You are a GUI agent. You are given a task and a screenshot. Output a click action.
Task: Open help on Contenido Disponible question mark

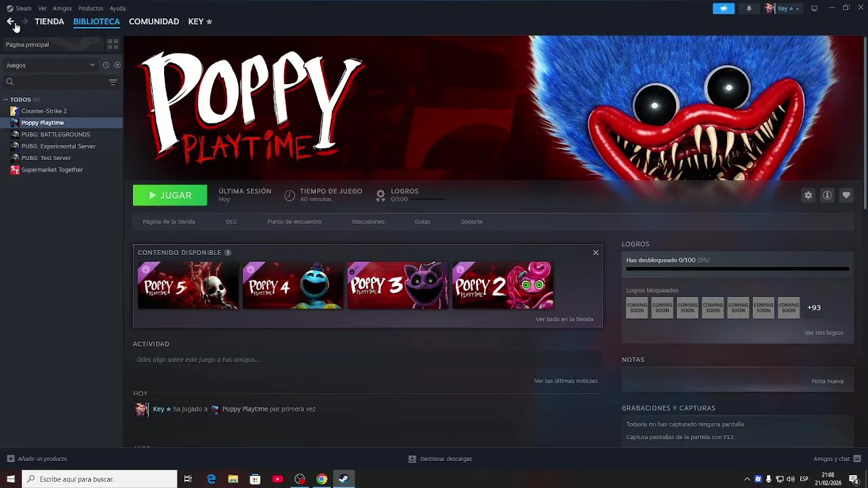(x=228, y=253)
